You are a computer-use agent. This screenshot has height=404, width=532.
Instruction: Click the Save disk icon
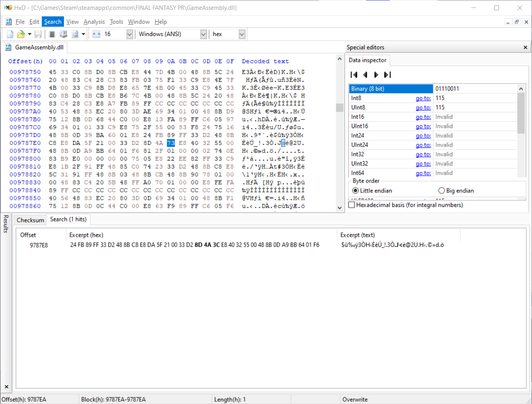[38, 34]
